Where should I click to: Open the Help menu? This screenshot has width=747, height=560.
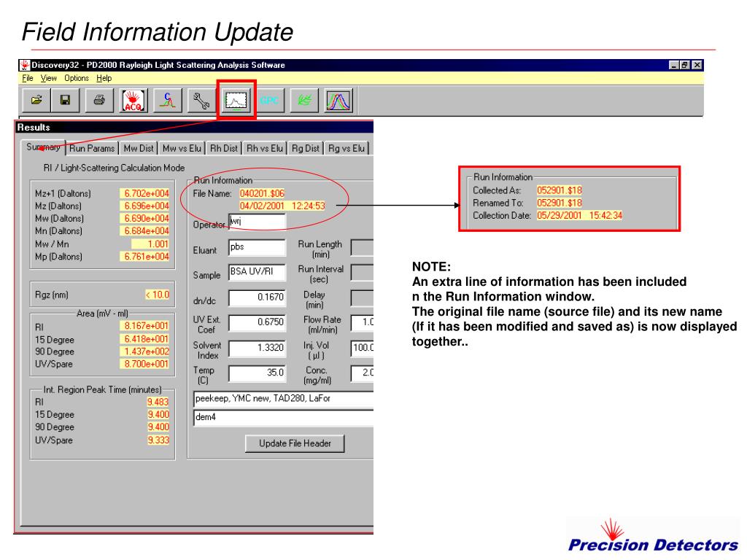104,78
